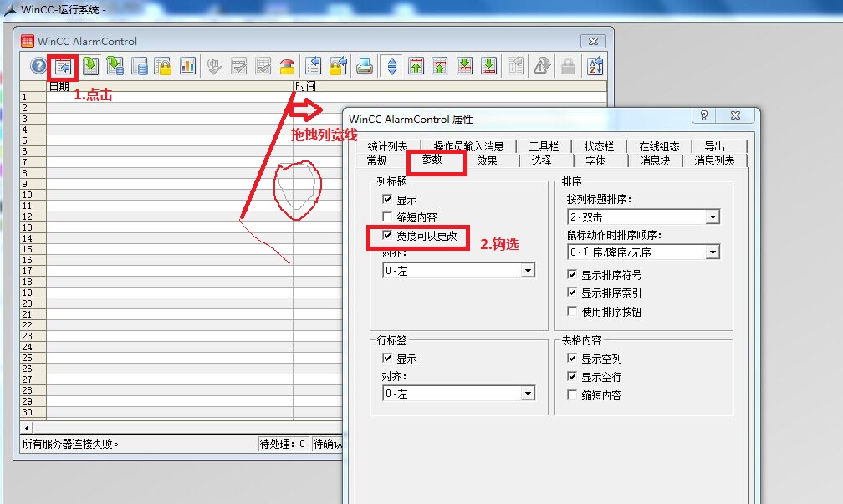Open the AlarmControl configuration dialog icon

point(63,66)
